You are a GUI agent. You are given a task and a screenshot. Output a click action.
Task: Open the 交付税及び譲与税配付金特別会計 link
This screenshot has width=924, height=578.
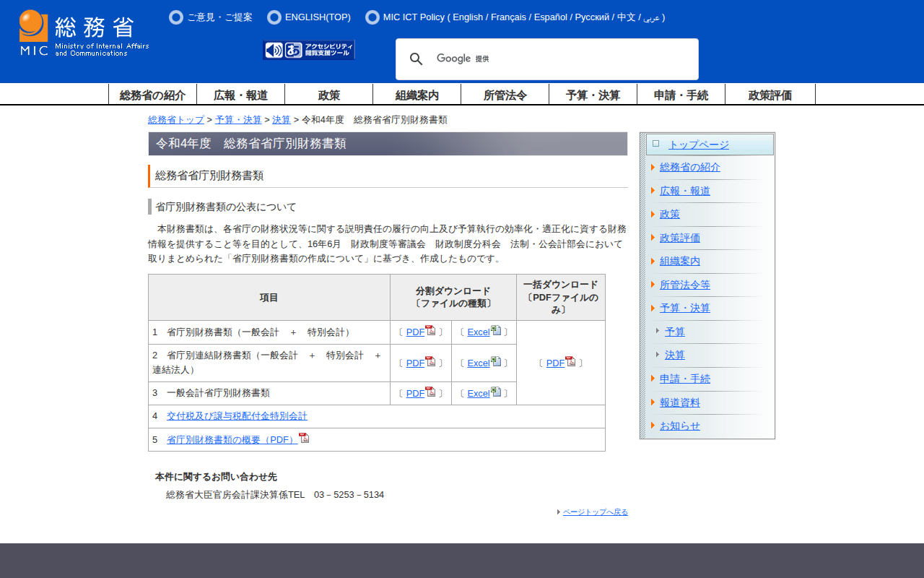[237, 416]
